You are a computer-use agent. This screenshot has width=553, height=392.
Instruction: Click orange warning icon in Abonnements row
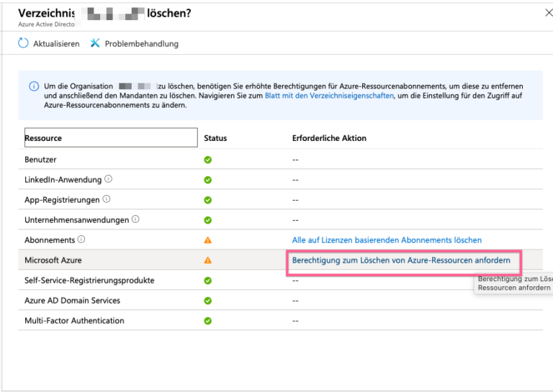coord(208,240)
